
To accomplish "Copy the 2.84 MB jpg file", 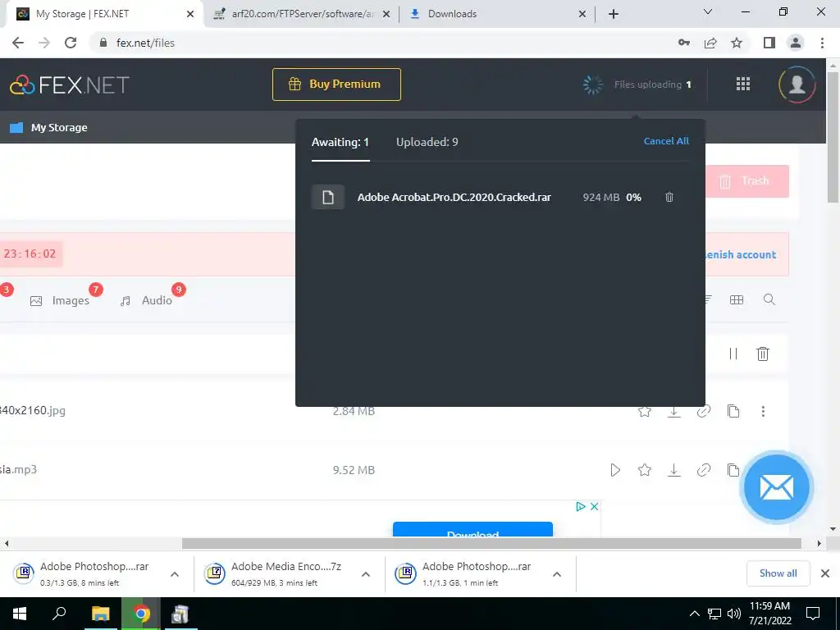I will 733,412.
